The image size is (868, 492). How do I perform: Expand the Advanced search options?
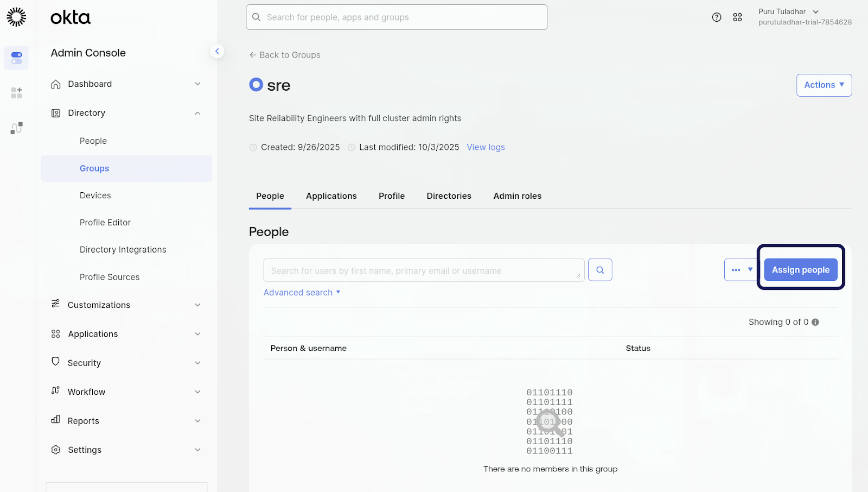[x=302, y=292]
